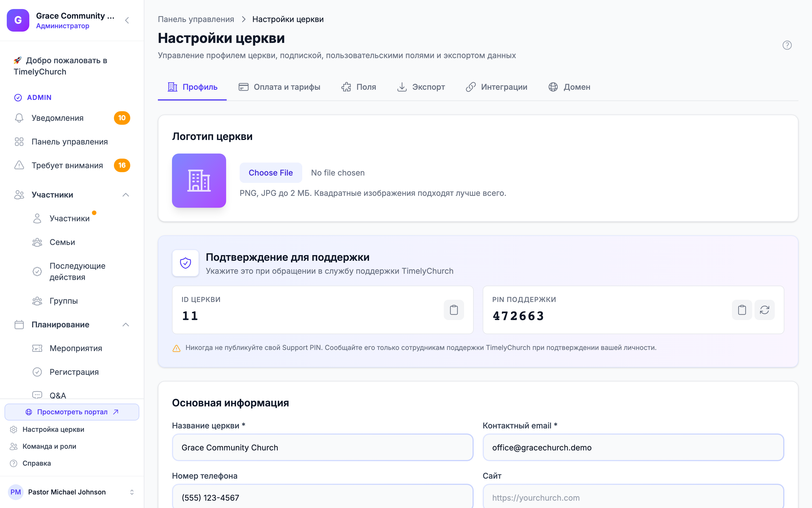Click the church logo placeholder image
The image size is (812, 508).
coord(199,181)
